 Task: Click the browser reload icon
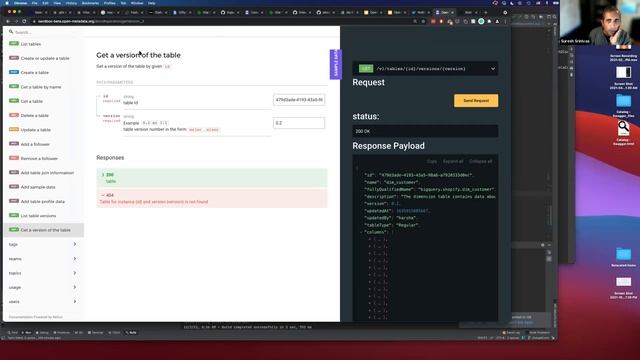pyautogui.click(x=24, y=21)
